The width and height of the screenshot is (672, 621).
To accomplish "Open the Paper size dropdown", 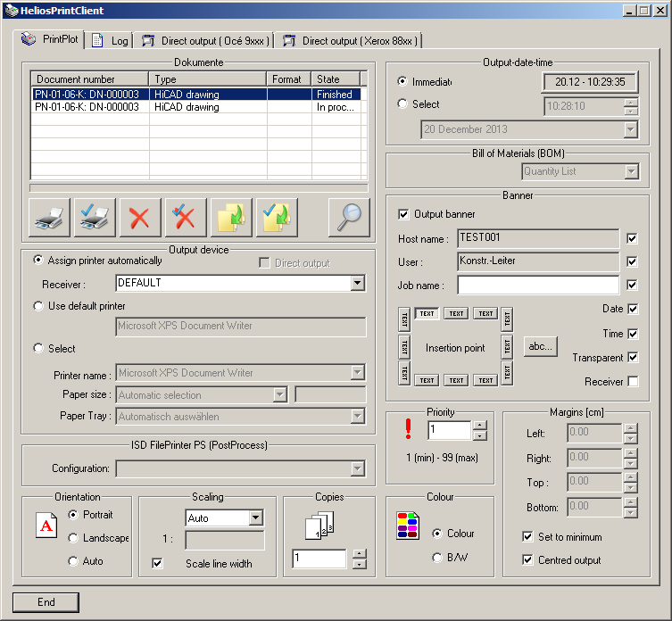I will coord(280,394).
